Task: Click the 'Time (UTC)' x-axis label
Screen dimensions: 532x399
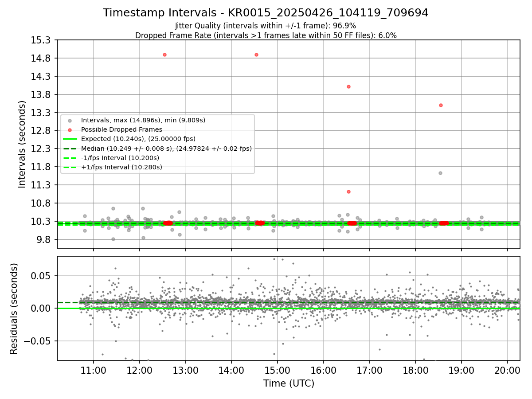Action: (289, 383)
